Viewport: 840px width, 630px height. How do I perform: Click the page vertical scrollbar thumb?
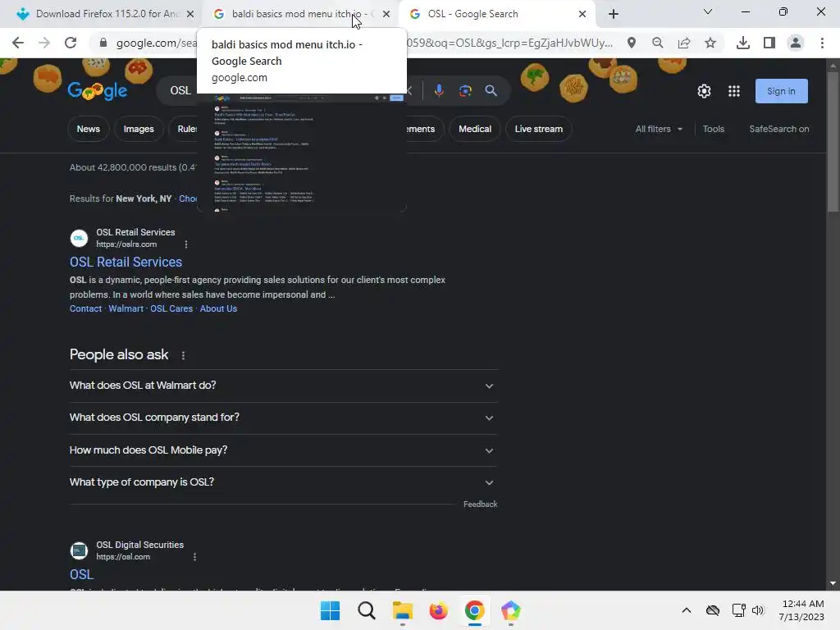[x=833, y=142]
